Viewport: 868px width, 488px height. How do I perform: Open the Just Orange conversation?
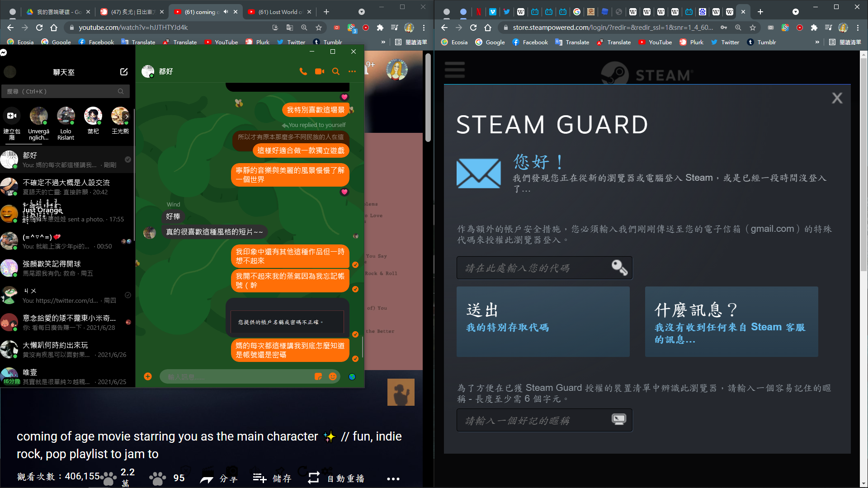[x=67, y=214]
